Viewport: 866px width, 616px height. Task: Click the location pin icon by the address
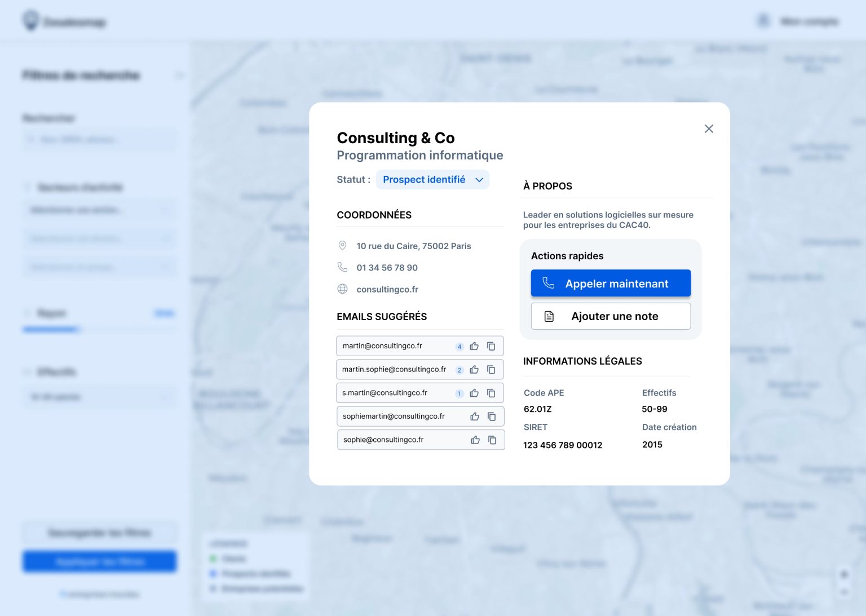pos(342,246)
